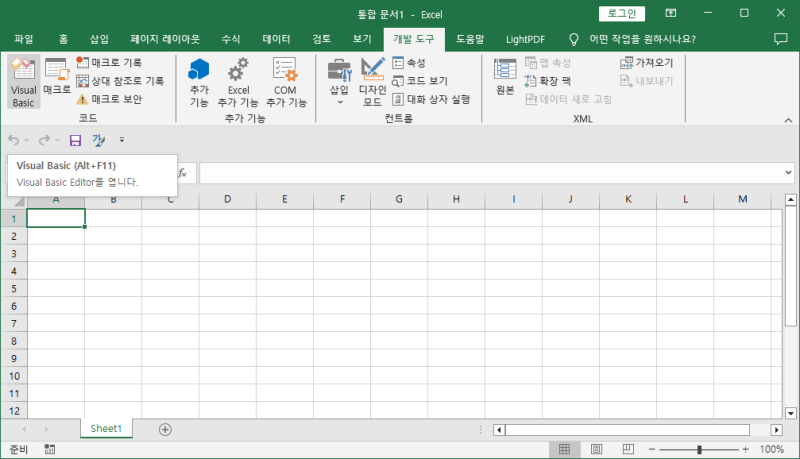Open the LightPDF tab
Viewport: 800px width, 459px height.
[526, 39]
